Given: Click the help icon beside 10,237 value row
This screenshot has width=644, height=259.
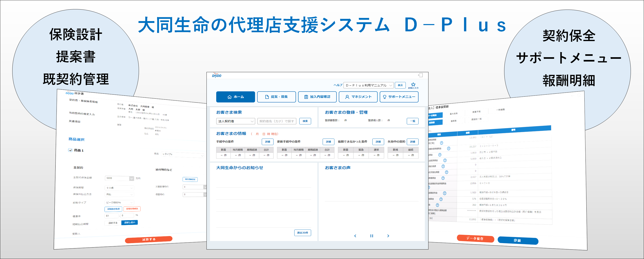Looking at the screenshot, I should click(449, 149).
